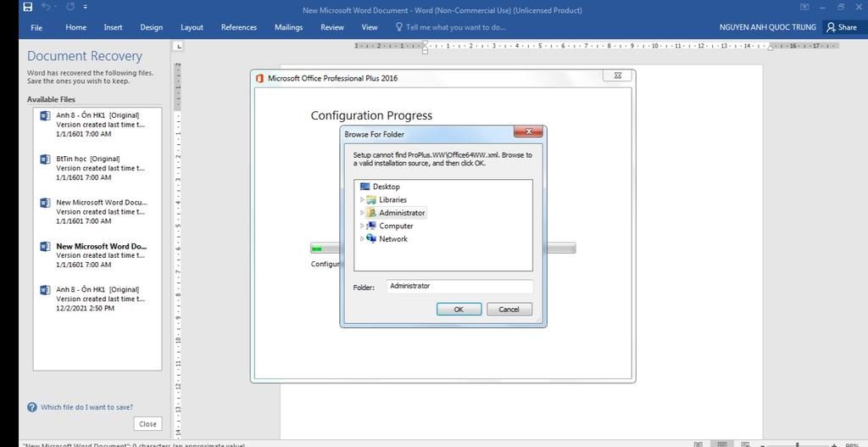This screenshot has height=447, width=868.
Task: Select the Network icon in folder tree
Action: pyautogui.click(x=371, y=238)
